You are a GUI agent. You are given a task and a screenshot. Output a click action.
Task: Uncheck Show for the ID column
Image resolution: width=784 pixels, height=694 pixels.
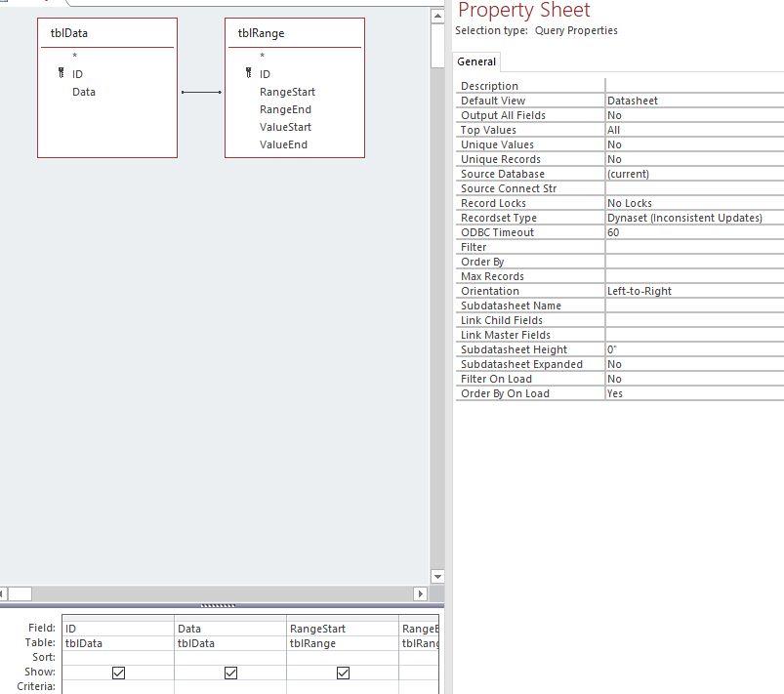coord(118,673)
